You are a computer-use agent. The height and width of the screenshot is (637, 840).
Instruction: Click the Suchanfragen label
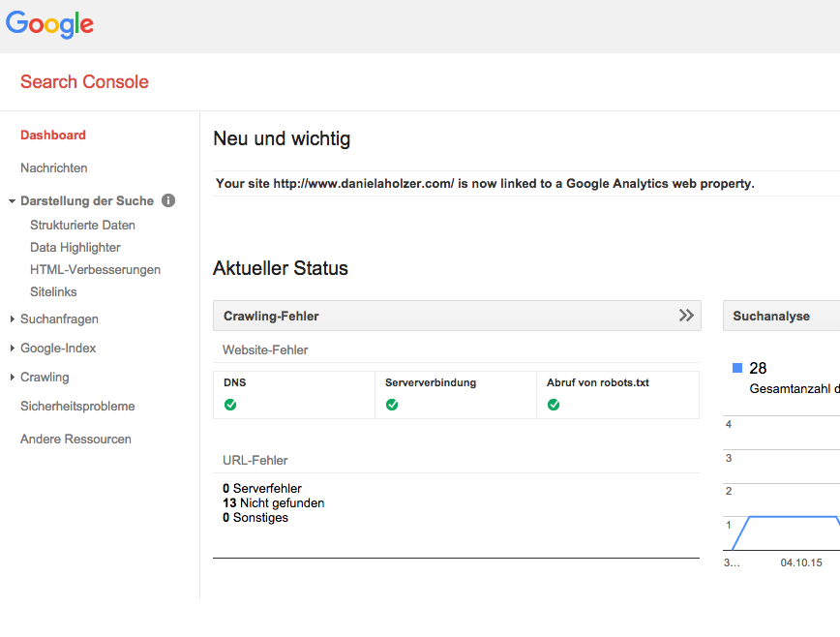59,319
